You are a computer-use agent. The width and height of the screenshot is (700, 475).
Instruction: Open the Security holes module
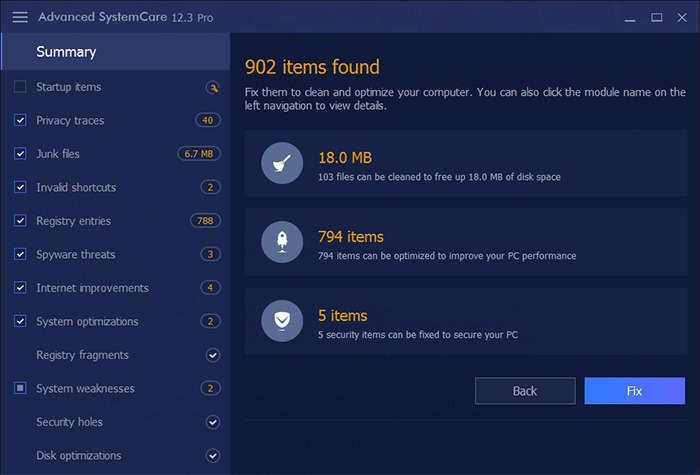coord(70,422)
